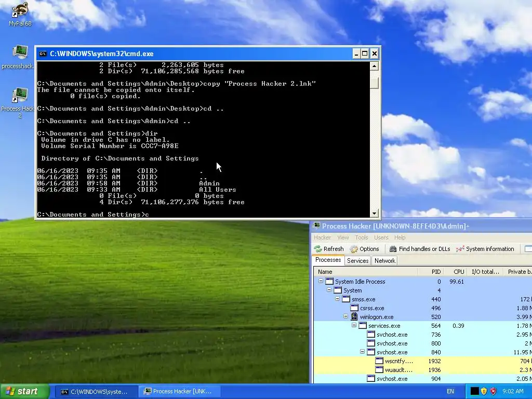Select the svchost.exe row with PID 800
The height and width of the screenshot is (399, 532).
[x=423, y=343]
